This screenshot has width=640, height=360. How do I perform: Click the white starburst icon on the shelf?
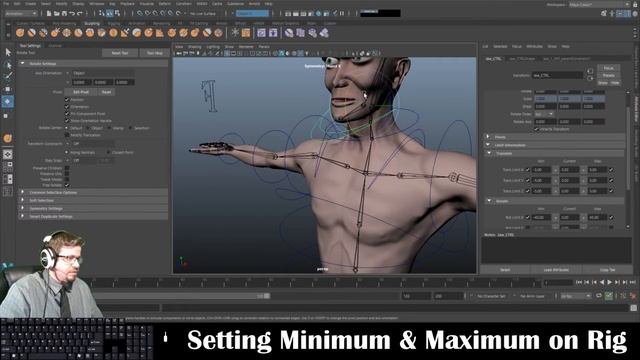[235, 33]
